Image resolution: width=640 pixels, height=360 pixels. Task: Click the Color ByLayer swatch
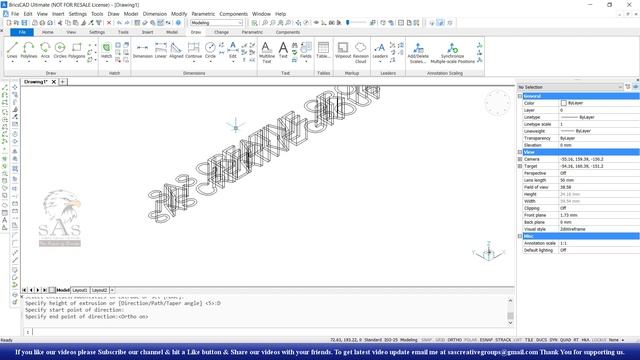tap(564, 103)
